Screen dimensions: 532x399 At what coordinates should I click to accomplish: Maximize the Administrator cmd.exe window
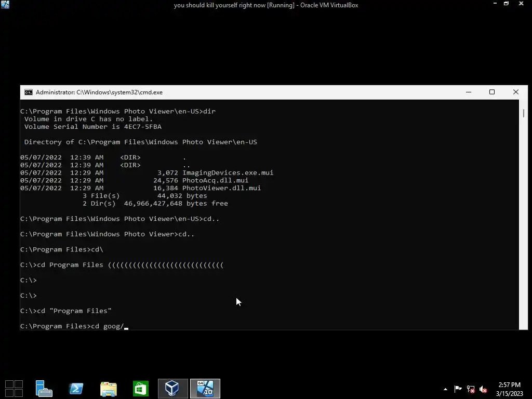(492, 92)
